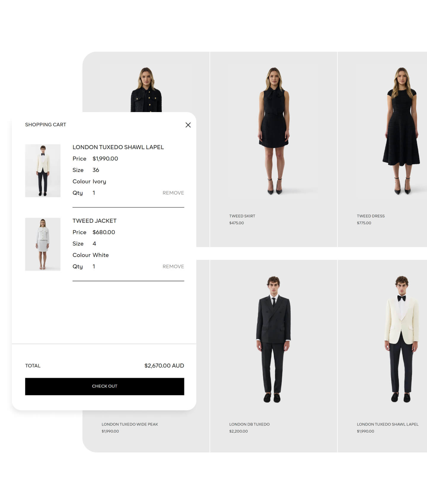The width and height of the screenshot is (427, 504).
Task: Select the $2,670.00 AUD total amount
Action: tap(164, 366)
